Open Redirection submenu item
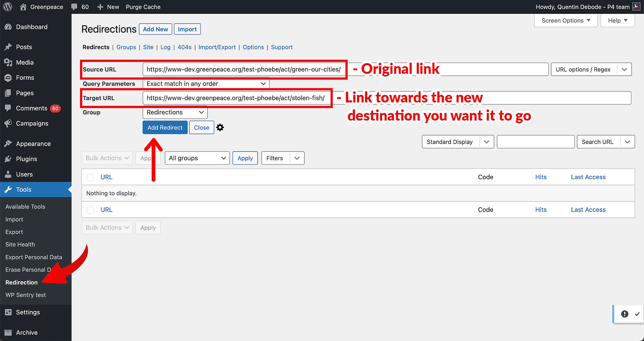The width and height of the screenshot is (644, 341). point(21,282)
